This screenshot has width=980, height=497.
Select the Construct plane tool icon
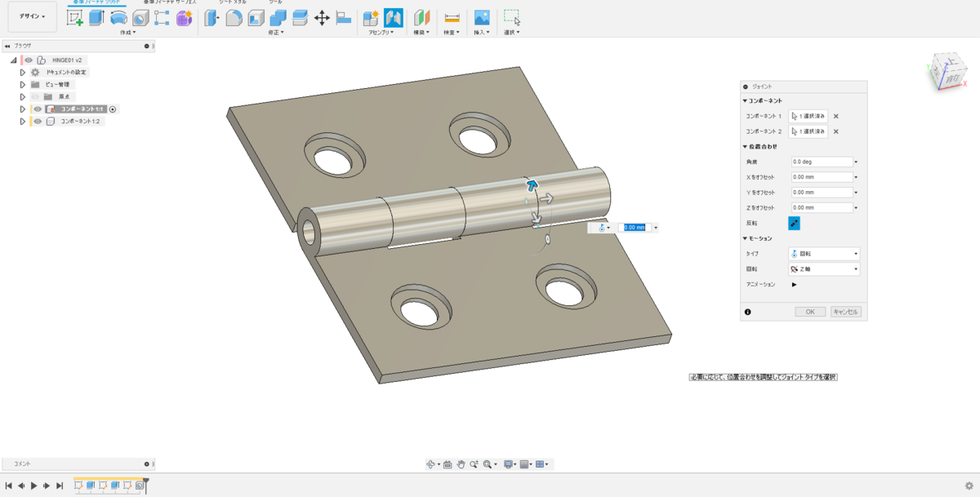pos(421,18)
